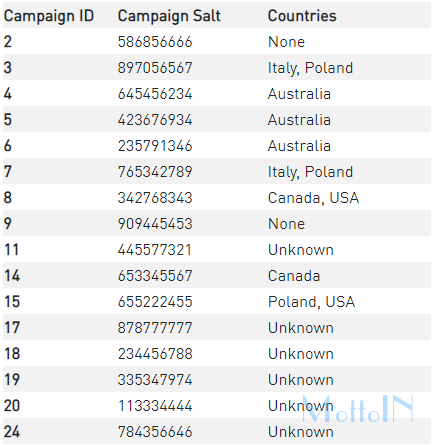The image size is (432, 445).
Task: Click salt value 909445453
Action: pos(155,224)
